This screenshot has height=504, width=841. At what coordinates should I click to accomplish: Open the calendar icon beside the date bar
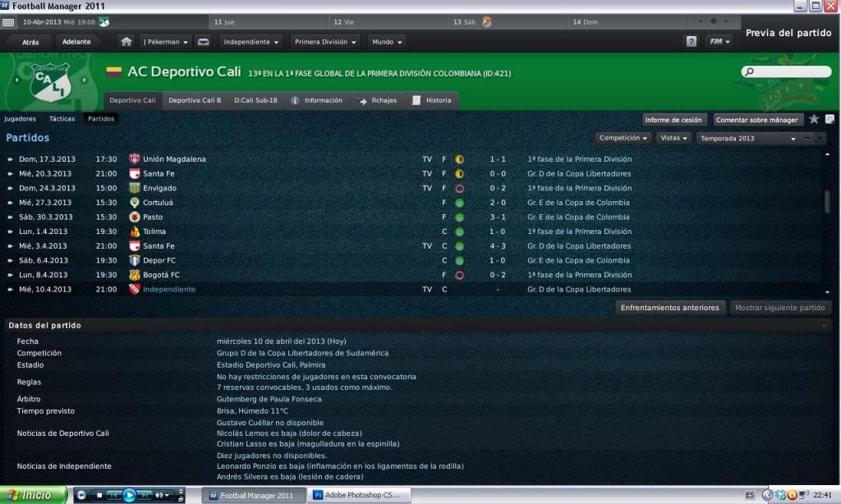coord(8,22)
